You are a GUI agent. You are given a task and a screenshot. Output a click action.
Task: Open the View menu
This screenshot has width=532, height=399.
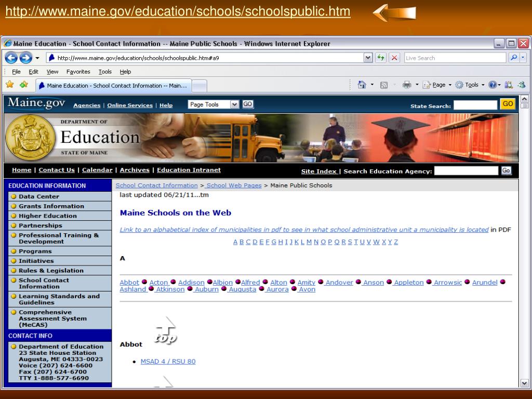click(52, 72)
